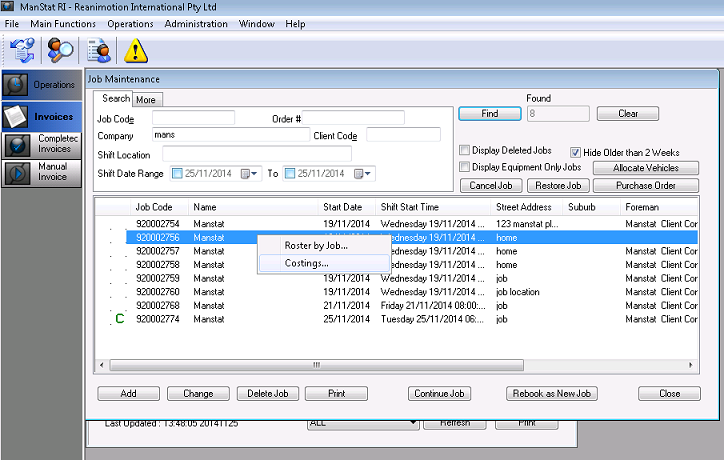Enable the Shift Date Range start date checkbox
Image resolution: width=724 pixels, height=460 pixels.
coord(177,174)
